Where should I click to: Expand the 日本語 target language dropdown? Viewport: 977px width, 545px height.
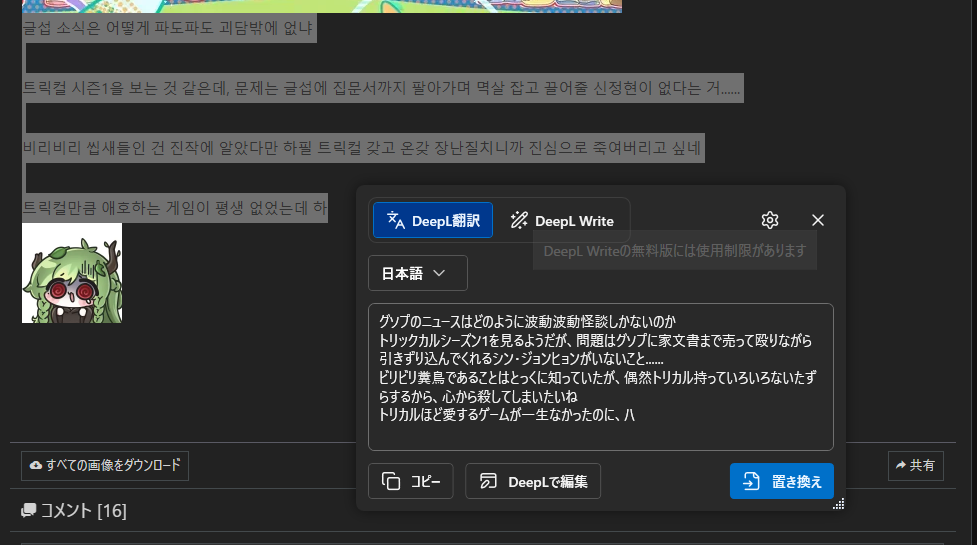tap(417, 273)
